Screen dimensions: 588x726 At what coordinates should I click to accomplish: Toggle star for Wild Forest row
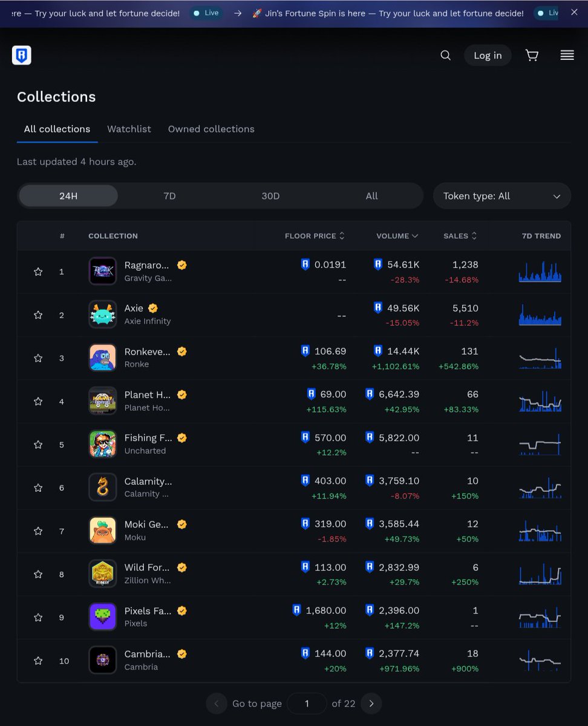coord(38,574)
